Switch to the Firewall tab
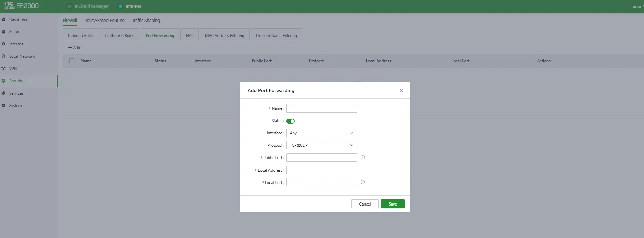 click(70, 21)
